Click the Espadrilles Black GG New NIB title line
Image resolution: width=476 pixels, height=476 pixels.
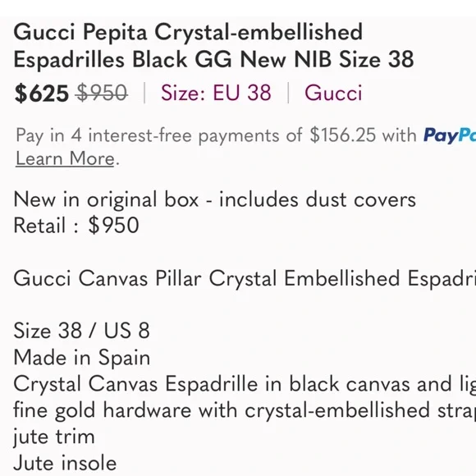tap(213, 59)
